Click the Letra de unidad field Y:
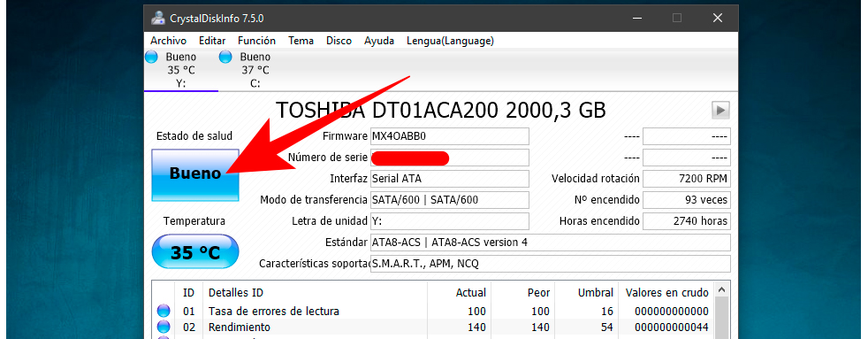 (x=450, y=221)
